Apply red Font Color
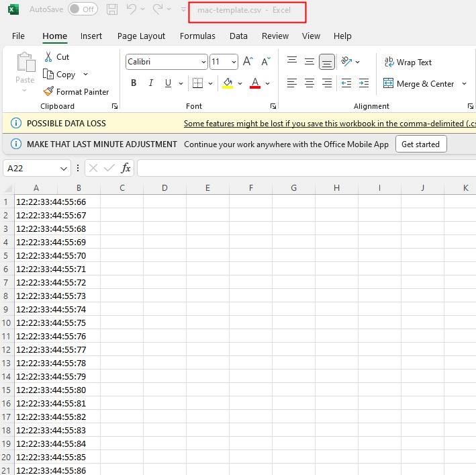The image size is (476, 475). coord(255,83)
